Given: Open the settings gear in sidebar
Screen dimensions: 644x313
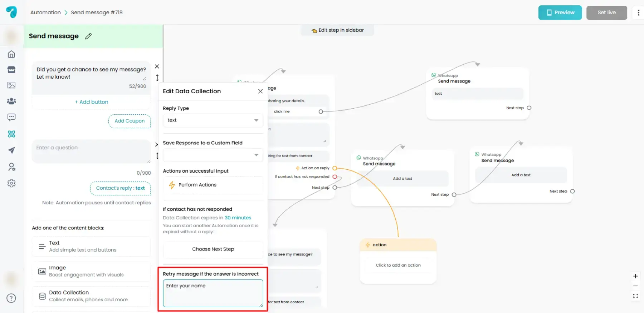Looking at the screenshot, I should point(11,183).
